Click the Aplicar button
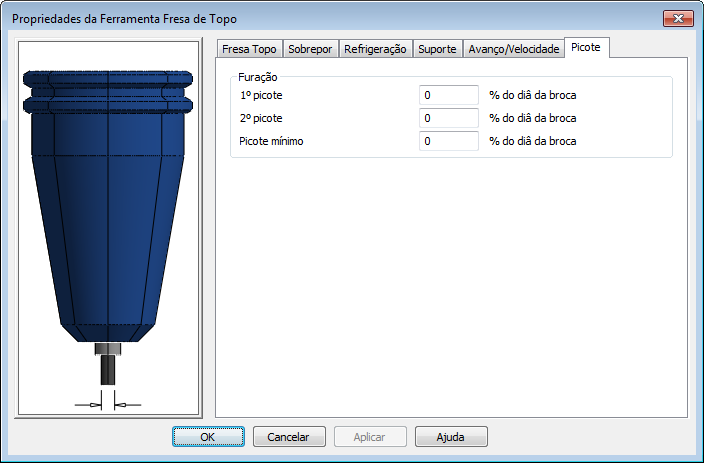This screenshot has height=463, width=704. point(370,437)
